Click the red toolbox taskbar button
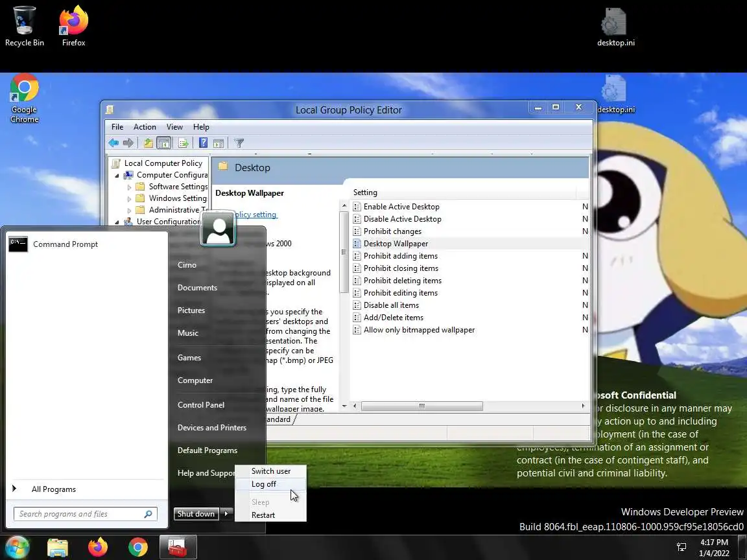Viewport: 747px width, 560px height. [178, 547]
